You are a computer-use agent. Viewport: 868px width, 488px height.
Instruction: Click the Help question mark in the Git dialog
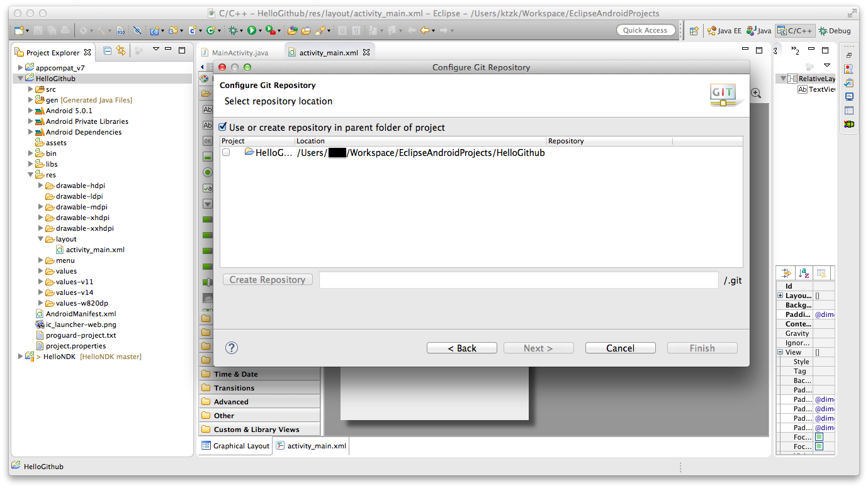pos(231,348)
